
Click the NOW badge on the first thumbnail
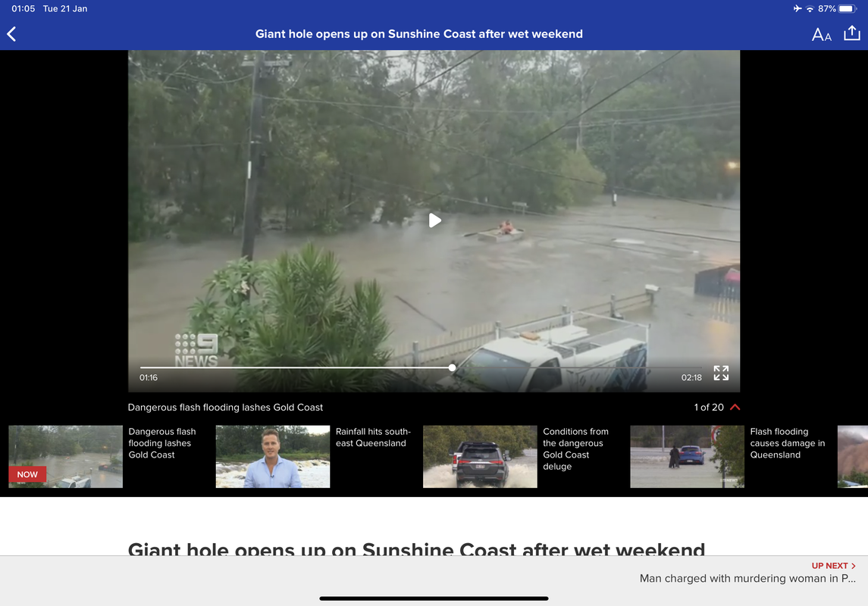coord(27,474)
